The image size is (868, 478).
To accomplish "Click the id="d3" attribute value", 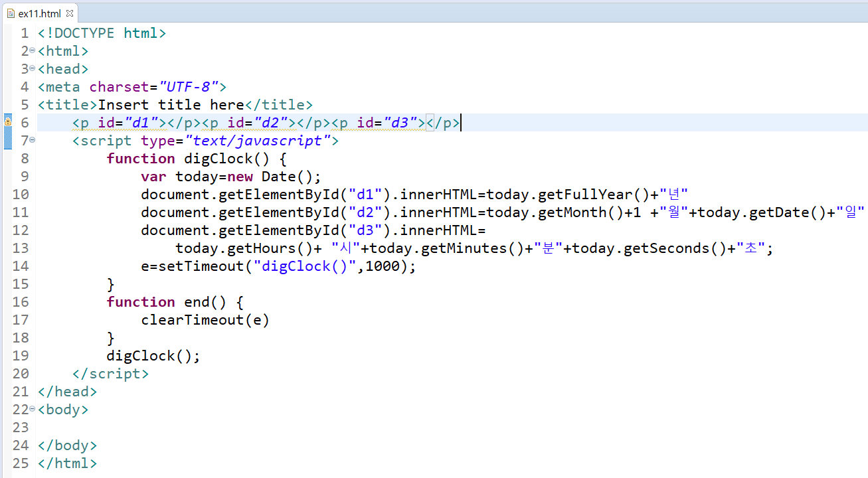I will (399, 122).
